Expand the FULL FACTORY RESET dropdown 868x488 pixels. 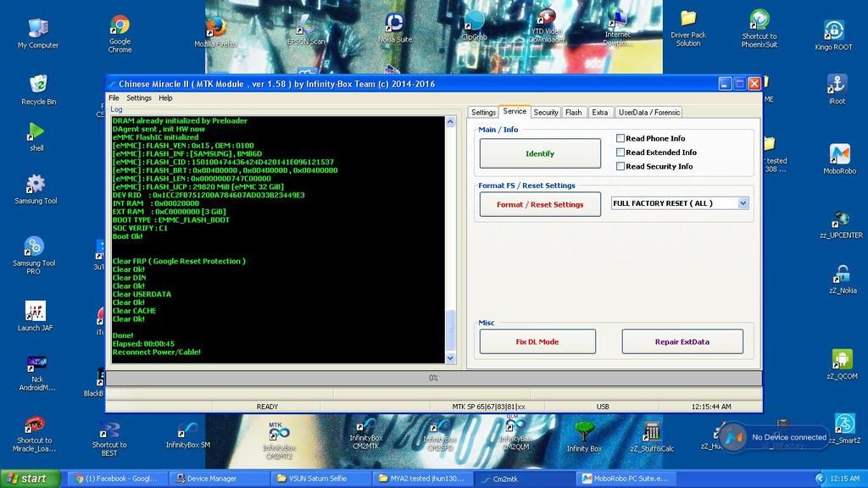(743, 203)
